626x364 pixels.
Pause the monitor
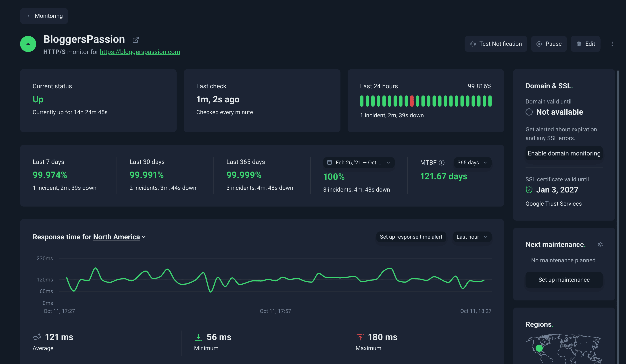(x=549, y=44)
